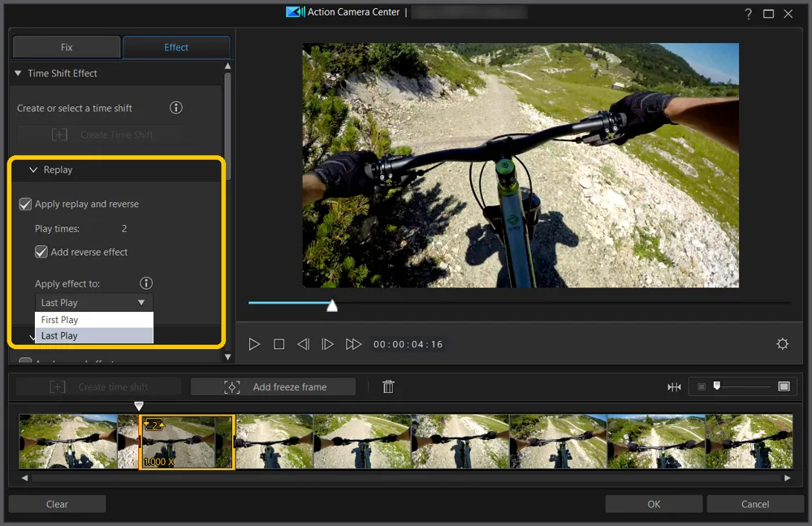The image size is (812, 526).
Task: Click the Play times value 2
Action: point(124,228)
